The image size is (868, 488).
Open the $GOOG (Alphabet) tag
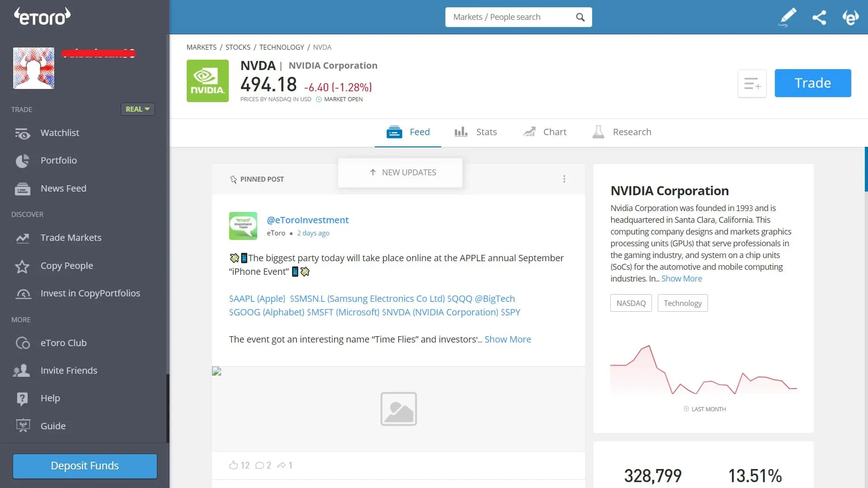click(x=267, y=312)
